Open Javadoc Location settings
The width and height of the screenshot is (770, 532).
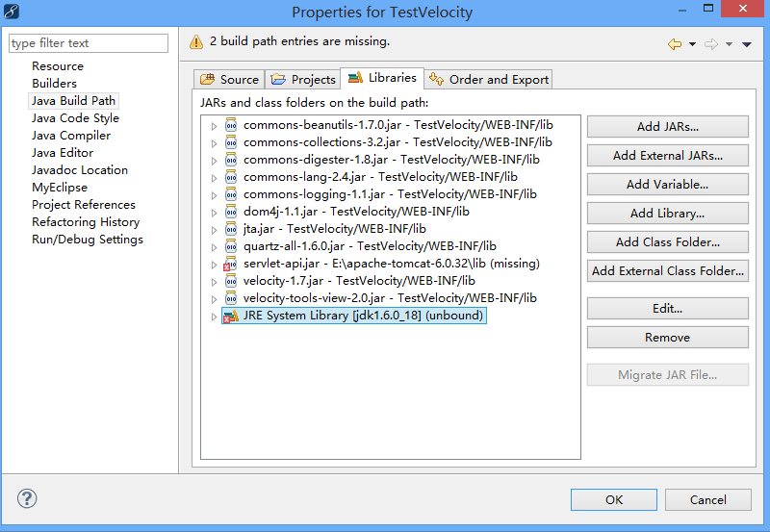(80, 170)
